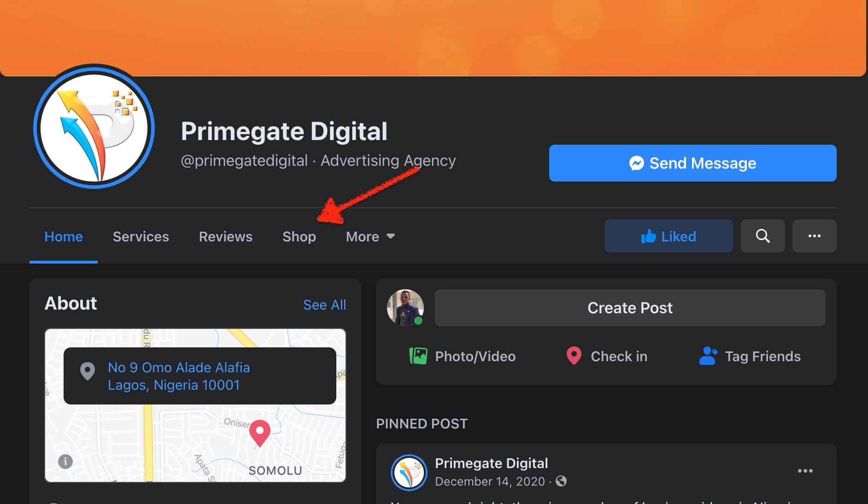Select the Home tab
This screenshot has height=504, width=868.
point(64,236)
